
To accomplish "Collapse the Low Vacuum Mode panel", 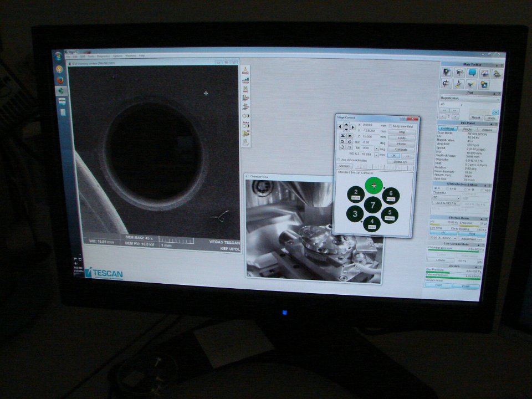I will (479, 245).
